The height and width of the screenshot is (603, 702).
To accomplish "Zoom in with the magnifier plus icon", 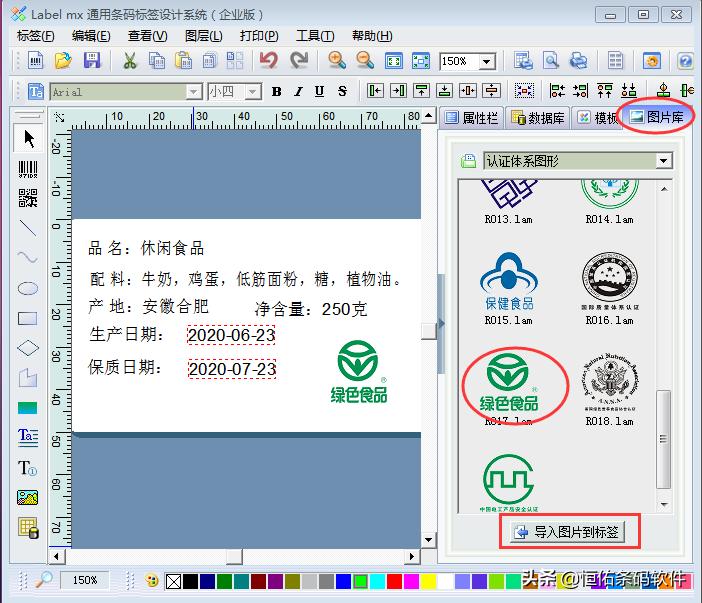I will click(337, 60).
